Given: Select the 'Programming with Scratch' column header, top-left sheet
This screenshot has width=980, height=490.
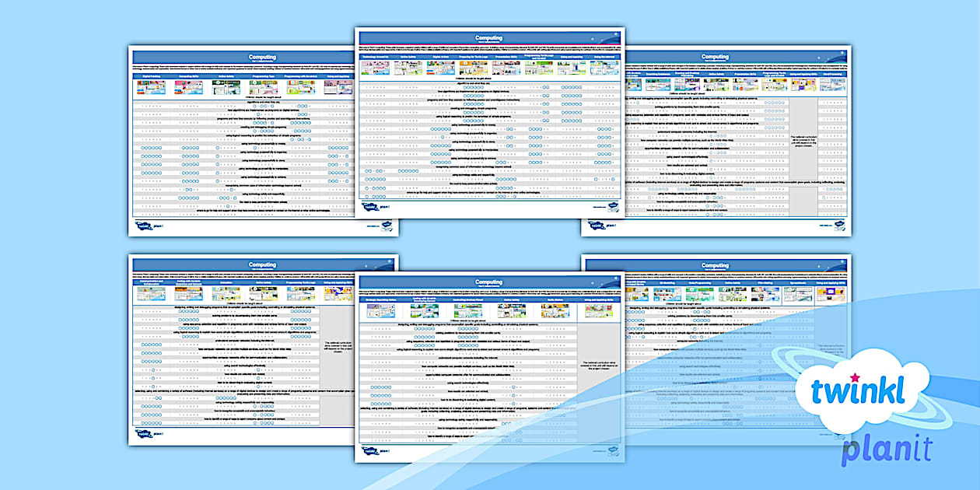Looking at the screenshot, I should pyautogui.click(x=302, y=76).
